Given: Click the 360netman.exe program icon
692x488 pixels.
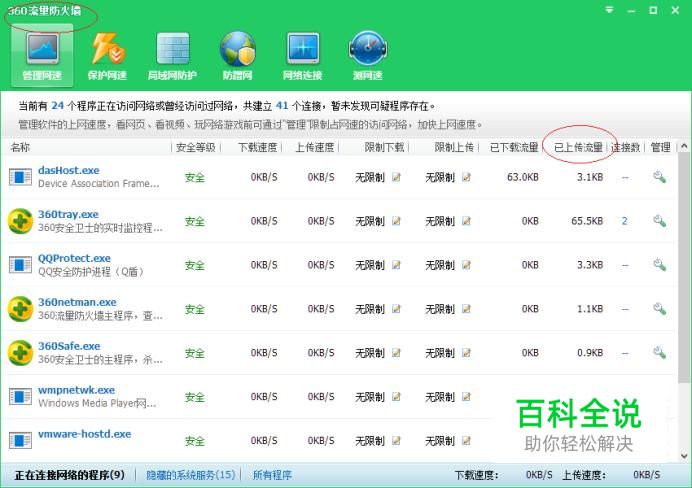Looking at the screenshot, I should [x=20, y=309].
